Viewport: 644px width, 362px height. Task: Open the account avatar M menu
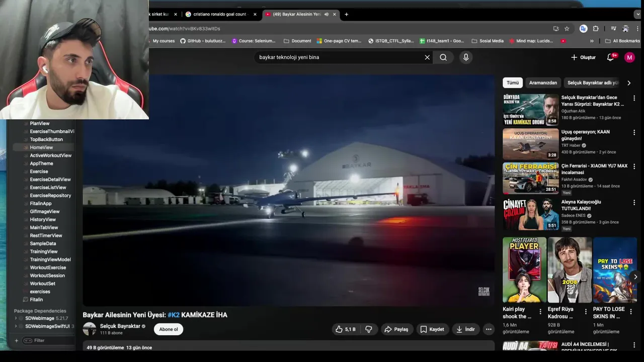[x=629, y=57]
